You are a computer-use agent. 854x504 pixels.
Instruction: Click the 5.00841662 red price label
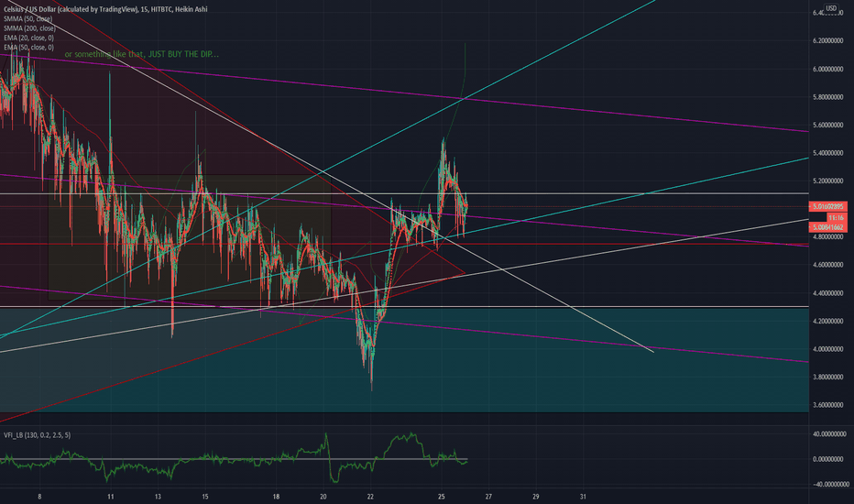(828, 226)
